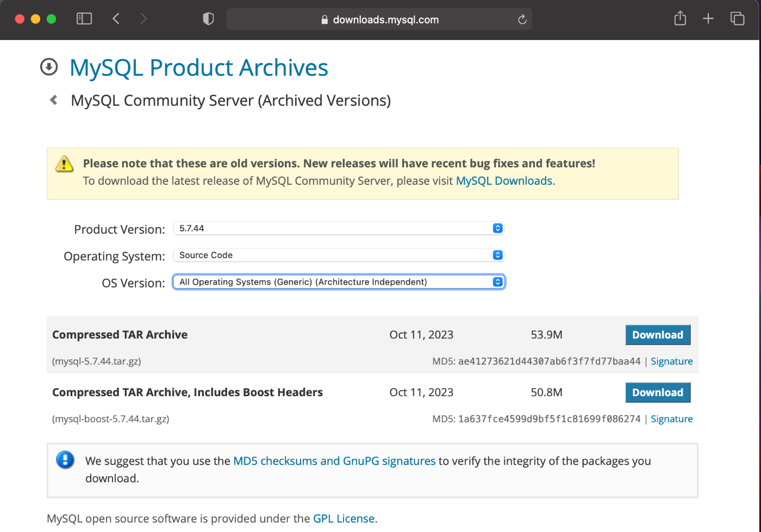The image size is (761, 532).
Task: Click the download circle icon beside page title
Action: [x=49, y=67]
